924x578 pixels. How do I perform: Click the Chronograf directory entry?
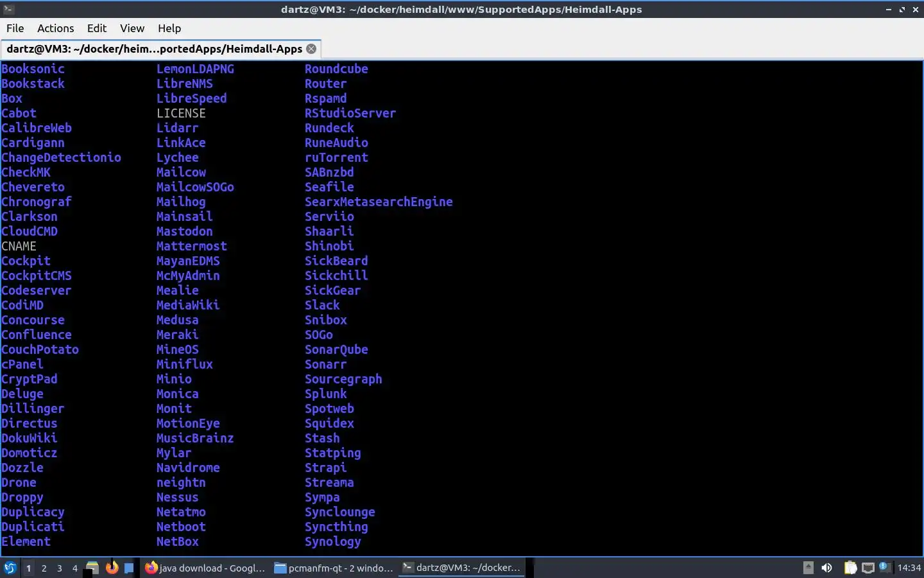pos(37,202)
